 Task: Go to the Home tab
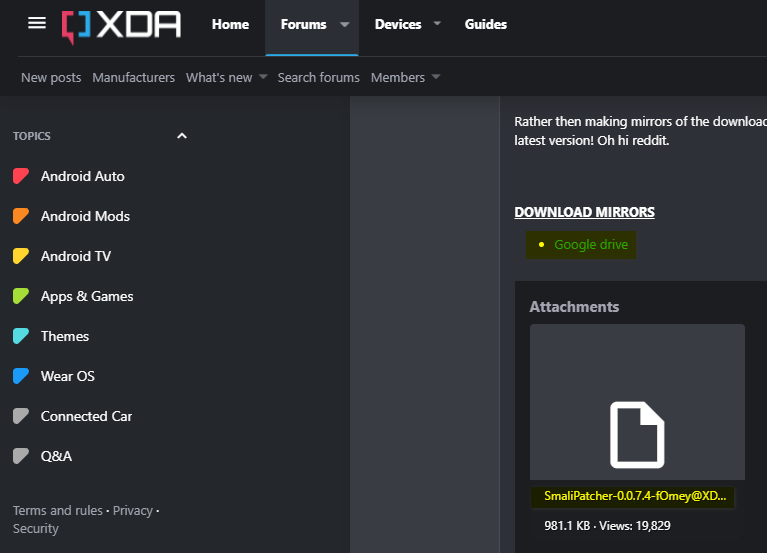click(230, 24)
